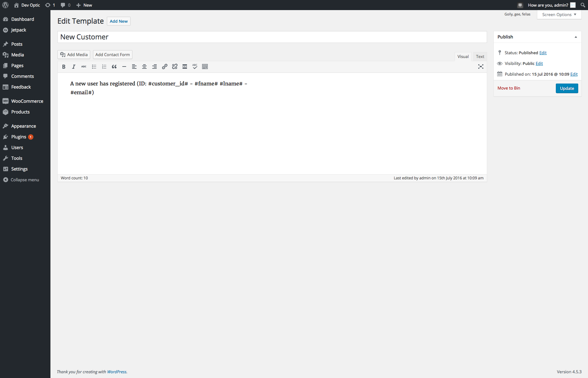The image size is (588, 378).
Task: Move the template to Bin
Action: (x=509, y=88)
